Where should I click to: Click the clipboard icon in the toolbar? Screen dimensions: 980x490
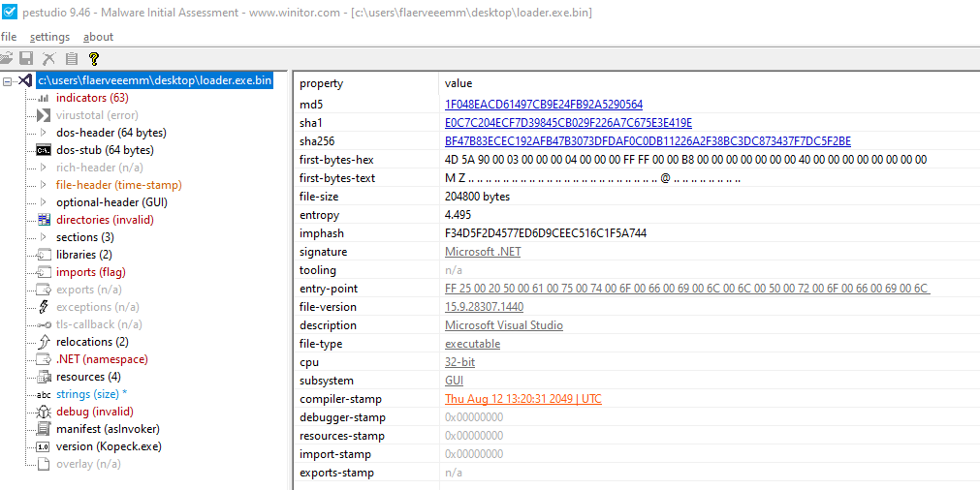(x=71, y=59)
